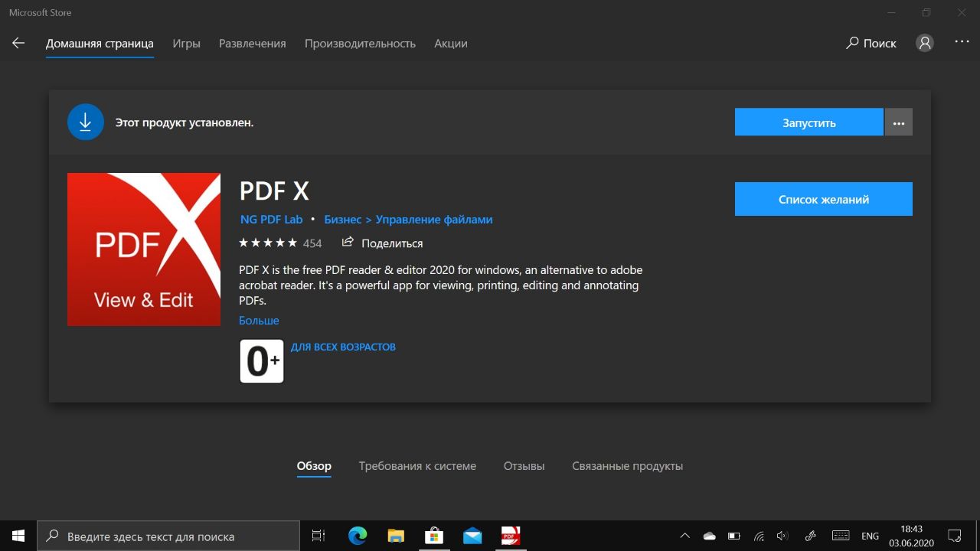This screenshot has height=551, width=980.
Task: Click the Поделиться share link
Action: coord(392,243)
